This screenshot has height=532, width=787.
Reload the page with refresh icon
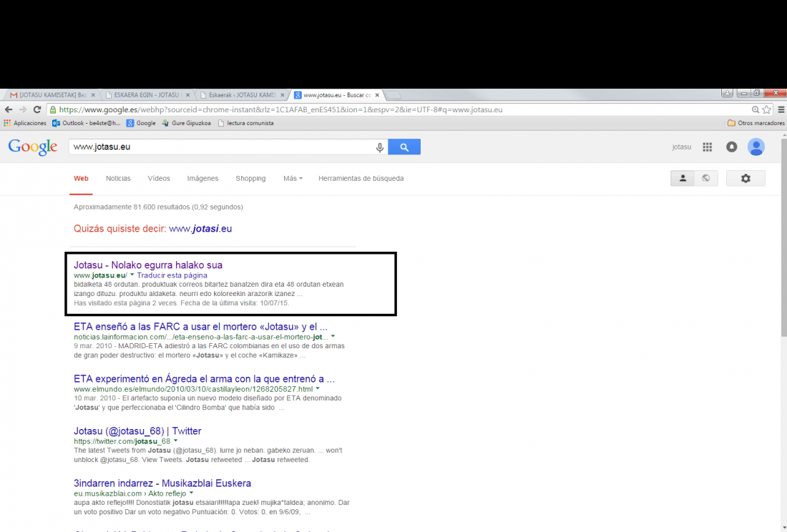(37, 109)
